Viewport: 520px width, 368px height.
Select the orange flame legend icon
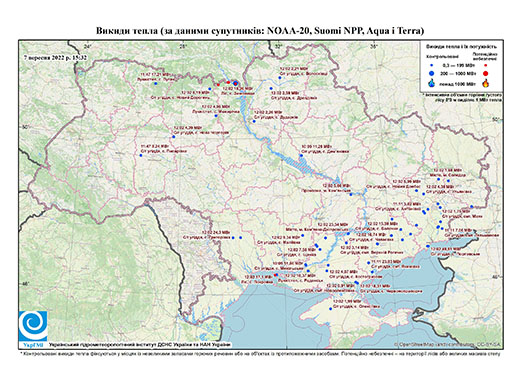486,83
